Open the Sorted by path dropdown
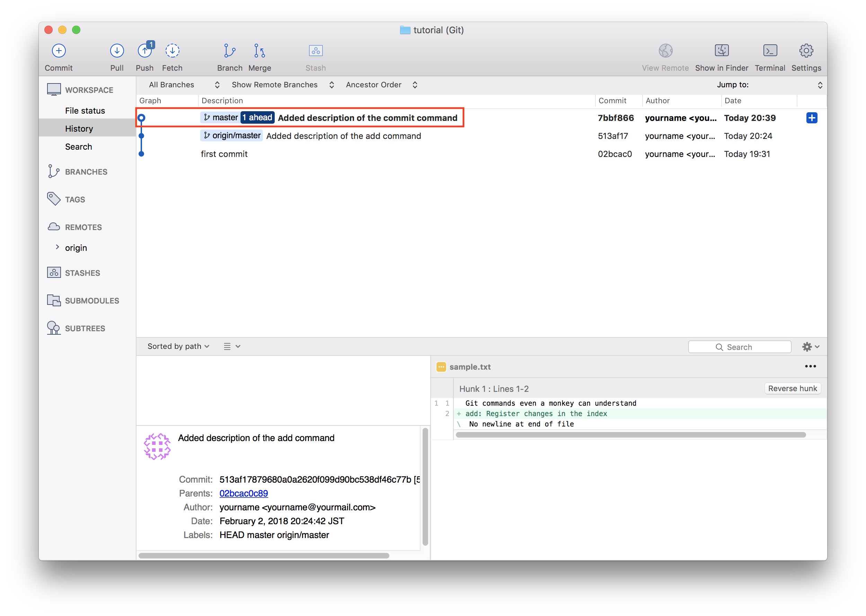866x616 pixels. [179, 346]
